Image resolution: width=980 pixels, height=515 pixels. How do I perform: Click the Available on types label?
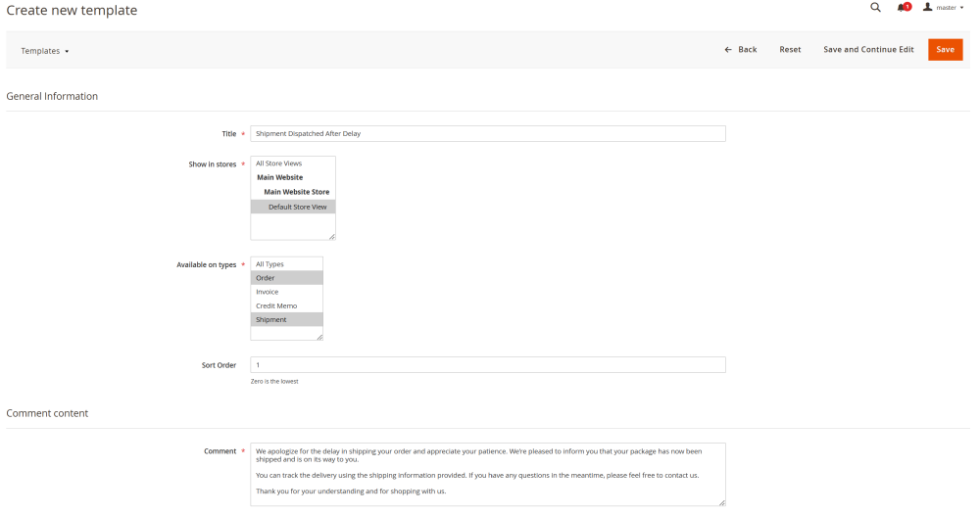pyautogui.click(x=206, y=264)
